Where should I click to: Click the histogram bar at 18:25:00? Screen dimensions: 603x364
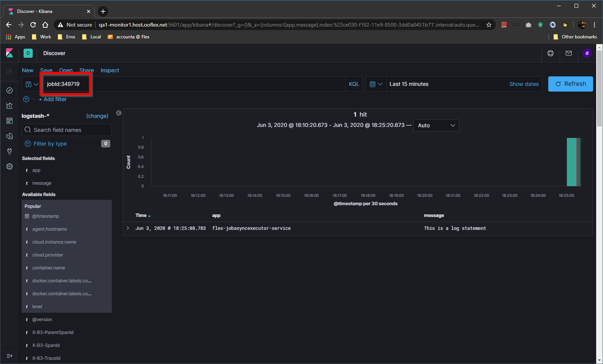pos(572,162)
